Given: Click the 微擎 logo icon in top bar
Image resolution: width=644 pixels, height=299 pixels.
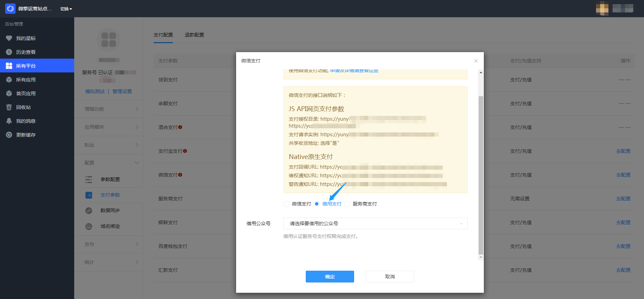Looking at the screenshot, I should pos(10,9).
